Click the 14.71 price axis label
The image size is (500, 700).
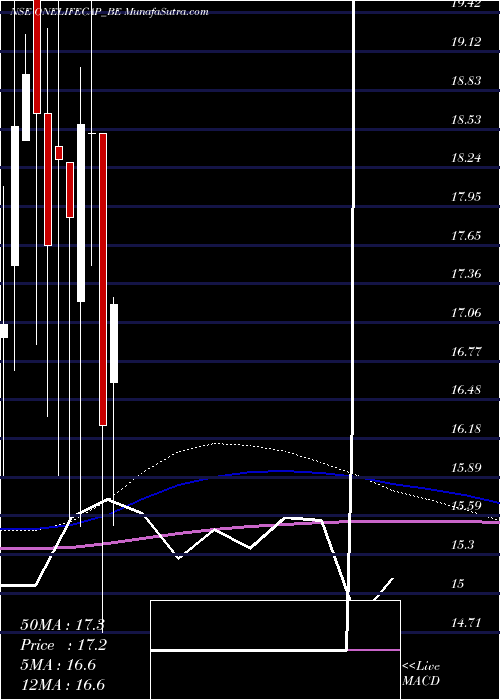466,622
